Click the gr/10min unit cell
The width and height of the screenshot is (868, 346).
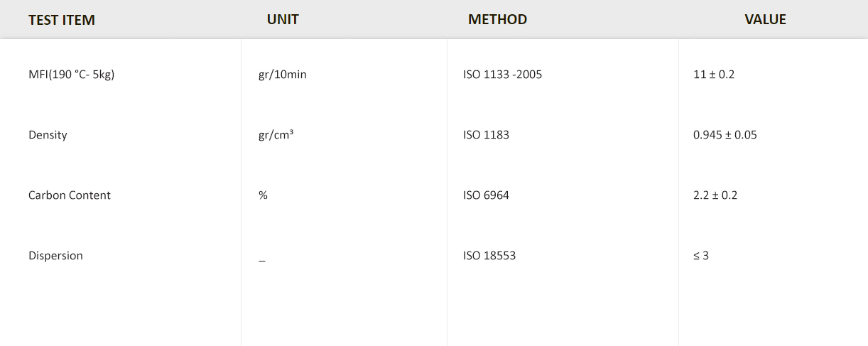coord(283,74)
